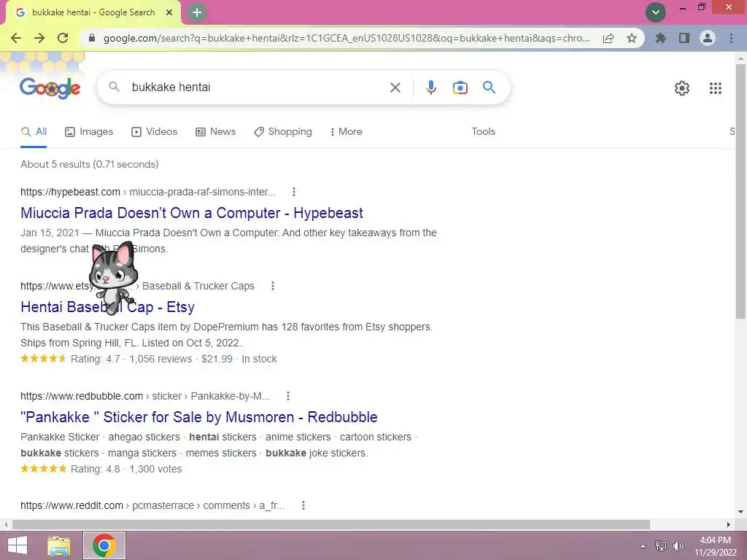Click the redbubble.com result URL
This screenshot has width=747, height=560.
tap(145, 396)
